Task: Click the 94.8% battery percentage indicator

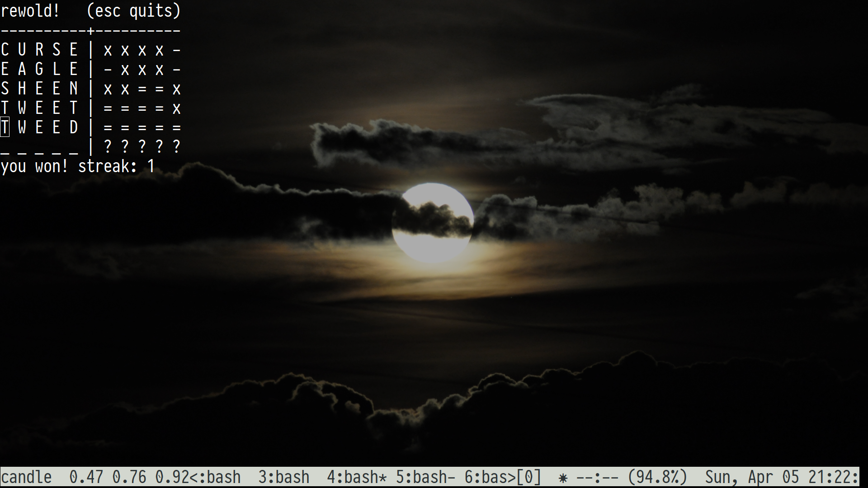Action: [x=658, y=477]
